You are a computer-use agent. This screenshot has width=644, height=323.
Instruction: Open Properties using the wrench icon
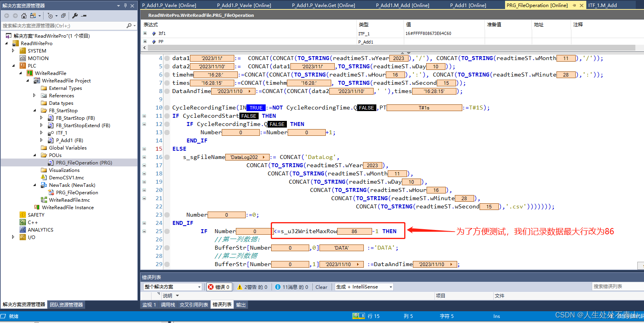(75, 16)
